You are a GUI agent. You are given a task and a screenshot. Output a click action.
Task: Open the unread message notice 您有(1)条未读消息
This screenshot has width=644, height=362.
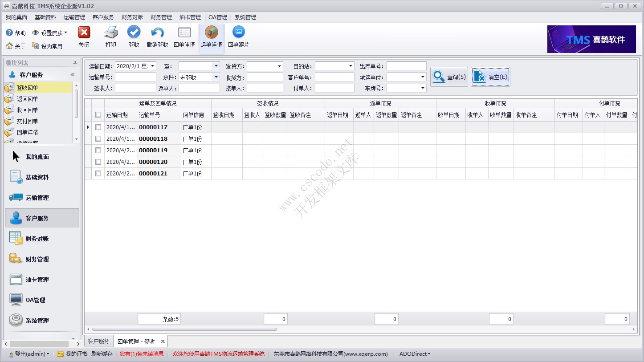(x=142, y=354)
